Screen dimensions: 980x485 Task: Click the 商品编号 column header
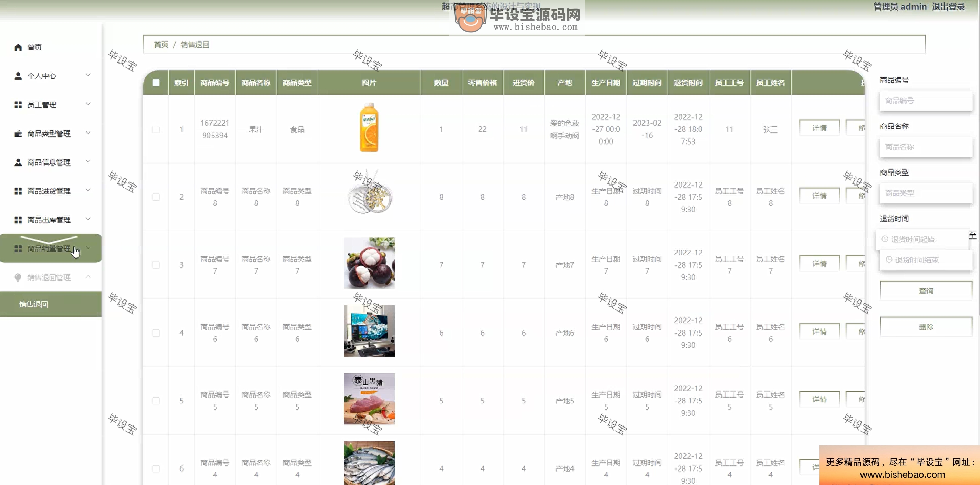[x=215, y=83]
